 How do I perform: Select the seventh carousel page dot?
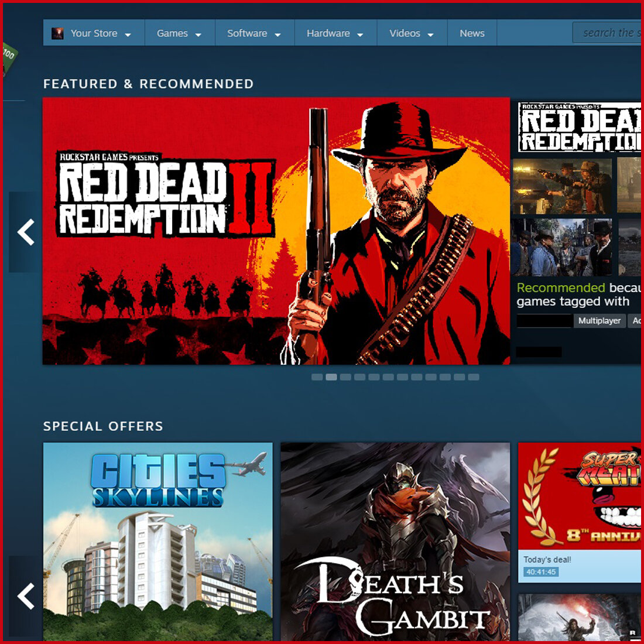tap(403, 377)
